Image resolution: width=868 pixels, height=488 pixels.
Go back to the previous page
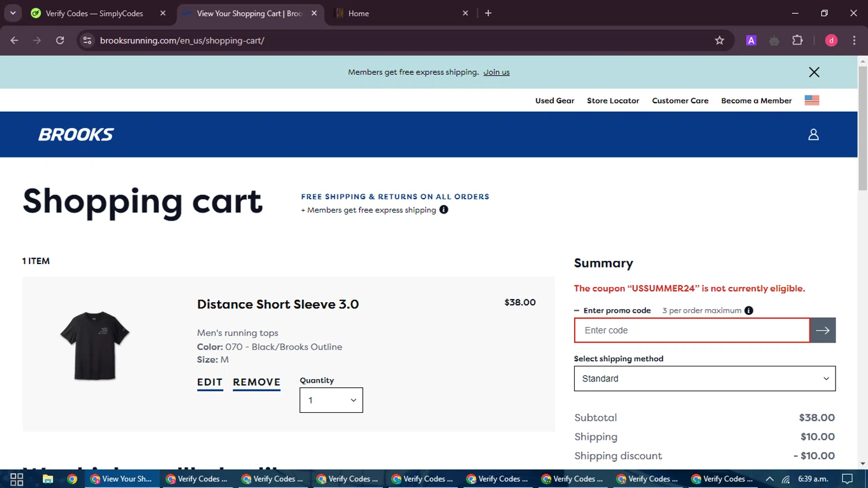[14, 41]
